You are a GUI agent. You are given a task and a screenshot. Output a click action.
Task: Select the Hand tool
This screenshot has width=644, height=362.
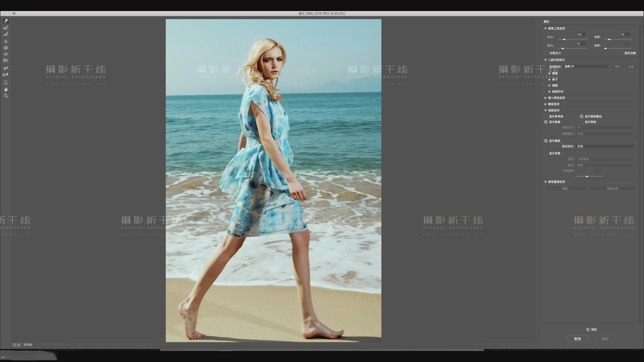click(6, 89)
